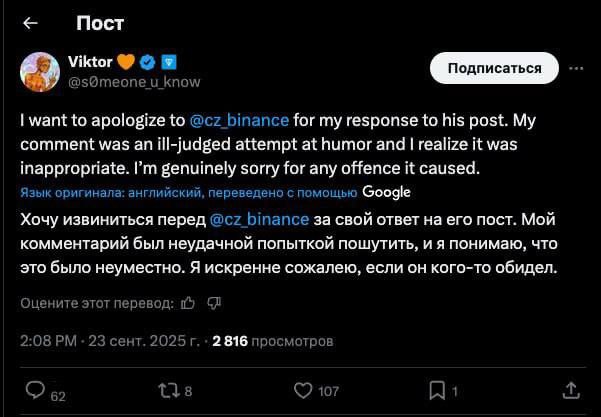Click the back arrow icon
Viewport: 601px width, 417px height.
tap(30, 22)
